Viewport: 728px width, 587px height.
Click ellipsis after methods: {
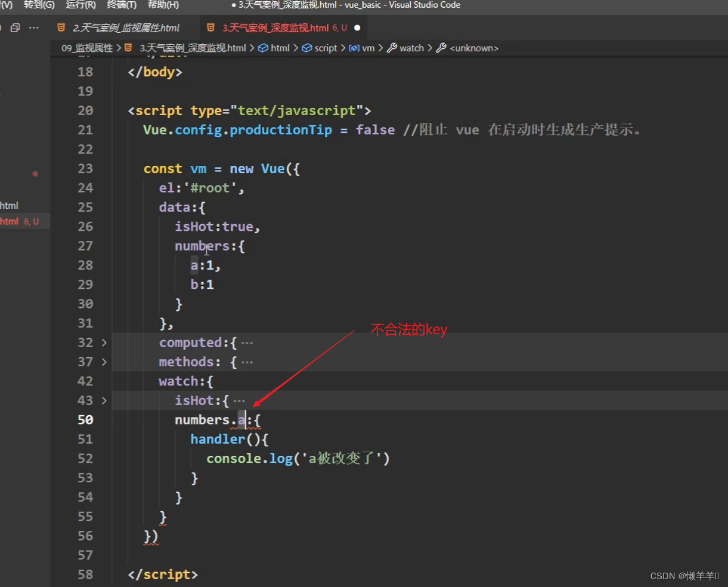click(247, 362)
